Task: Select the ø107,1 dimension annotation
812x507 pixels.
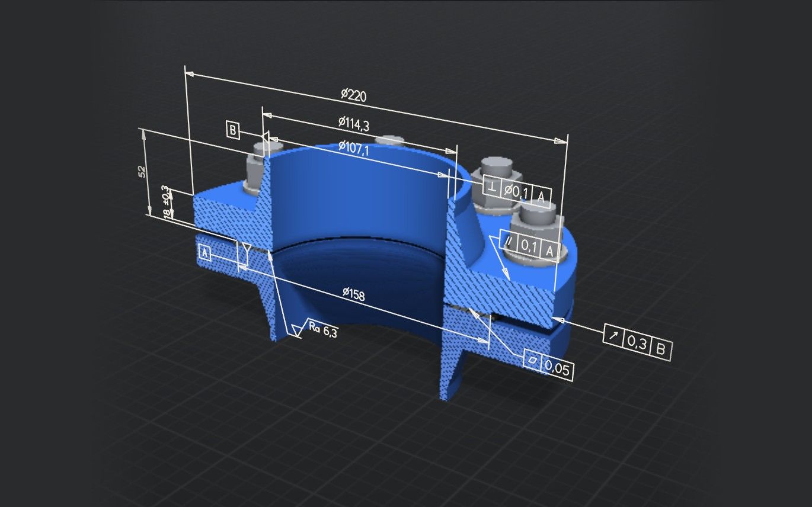Action: point(354,149)
